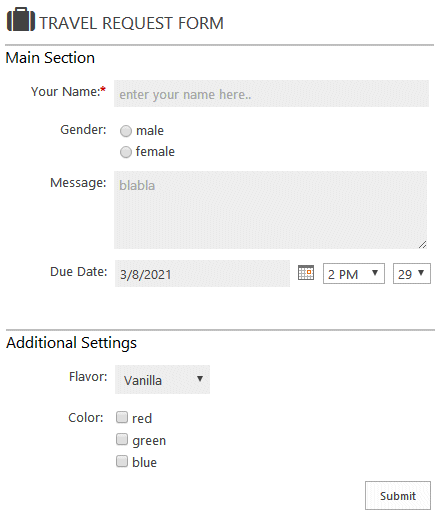Grab the Message box resize handle
Screen dimensions: 436x514
(422, 245)
